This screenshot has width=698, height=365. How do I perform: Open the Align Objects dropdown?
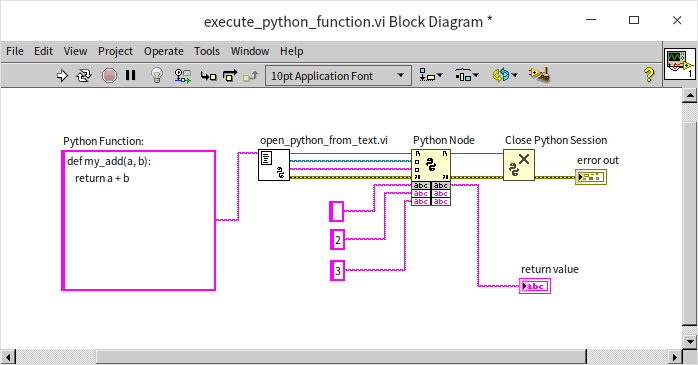pos(431,76)
